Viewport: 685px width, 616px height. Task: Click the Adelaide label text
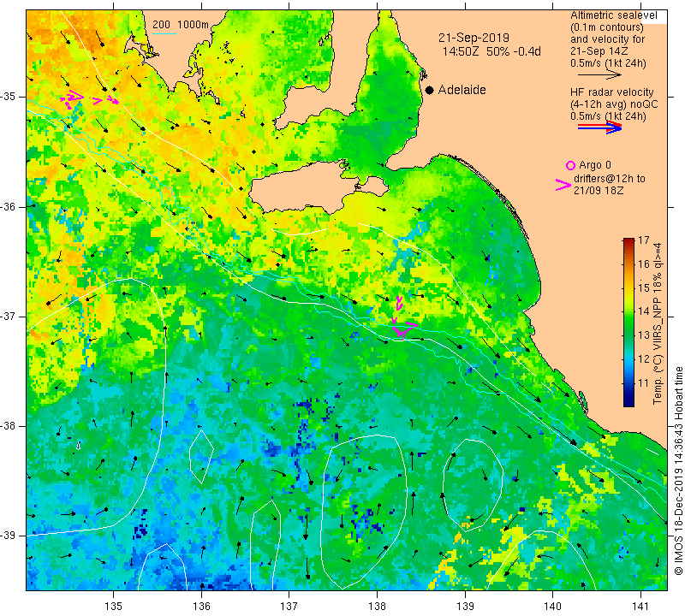[462, 90]
